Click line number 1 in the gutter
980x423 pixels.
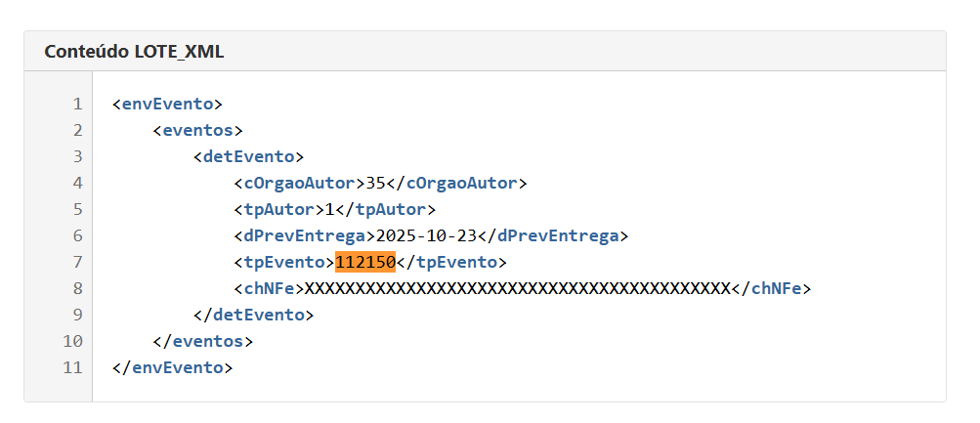(76, 103)
